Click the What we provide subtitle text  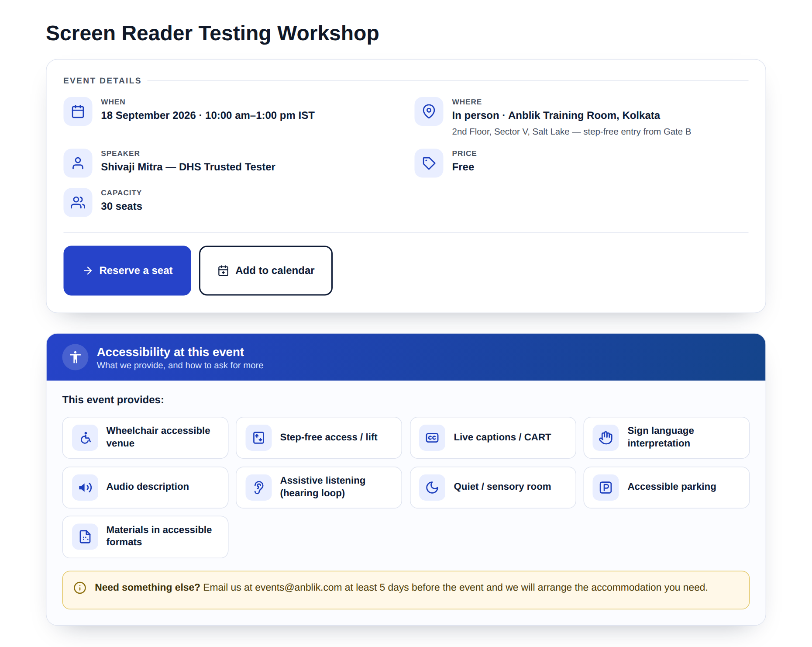coord(180,365)
